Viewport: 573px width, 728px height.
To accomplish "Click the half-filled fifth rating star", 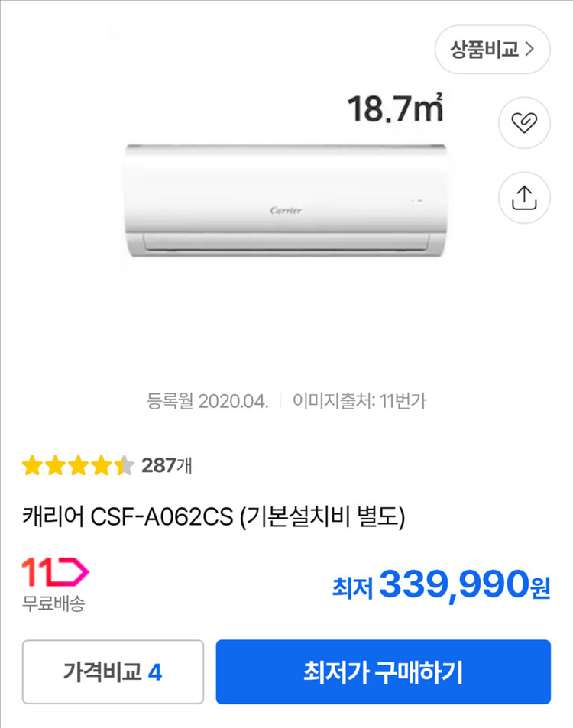I will coord(125,465).
